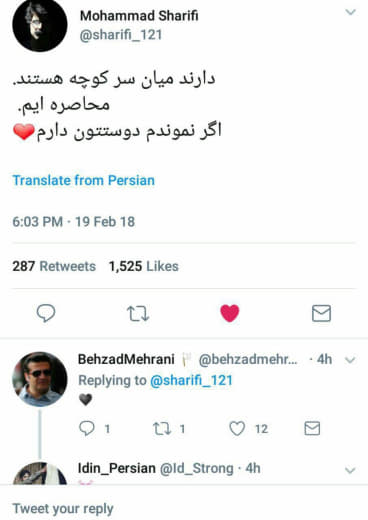Like BehzadMehrani's reply with heart icon

[237, 429]
